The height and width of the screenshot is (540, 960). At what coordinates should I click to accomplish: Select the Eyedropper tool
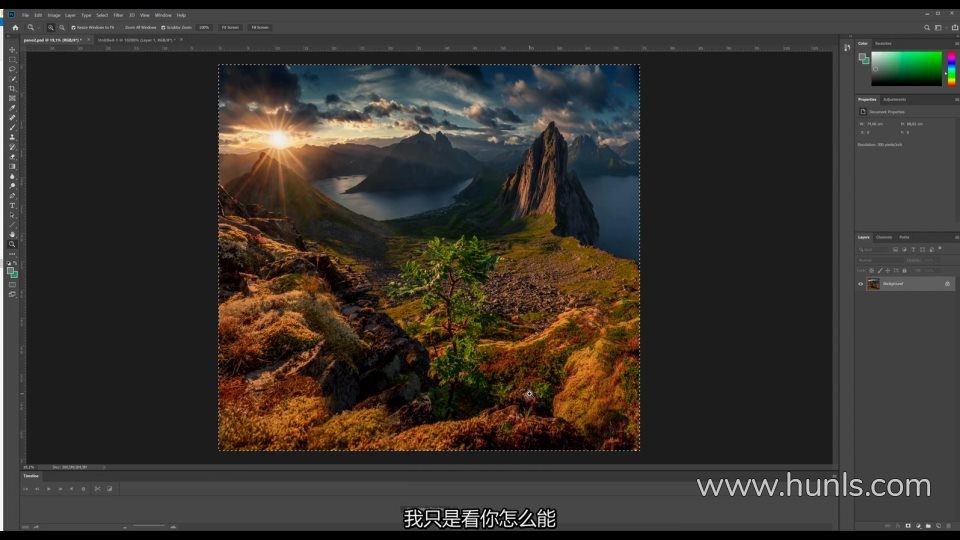coord(12,108)
